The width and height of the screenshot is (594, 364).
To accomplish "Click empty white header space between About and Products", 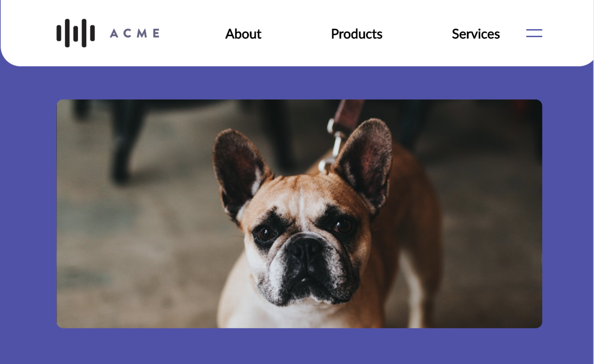I will click(296, 34).
